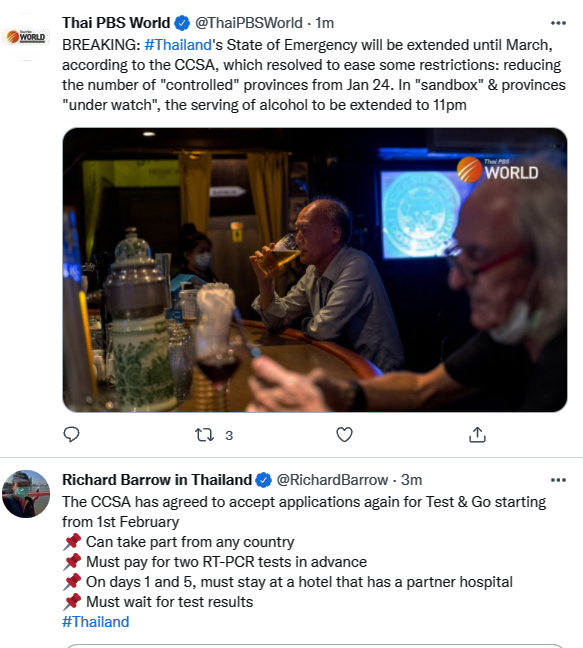Open more options on Thai PBS World tweet
This screenshot has width=583, height=648.
[558, 23]
